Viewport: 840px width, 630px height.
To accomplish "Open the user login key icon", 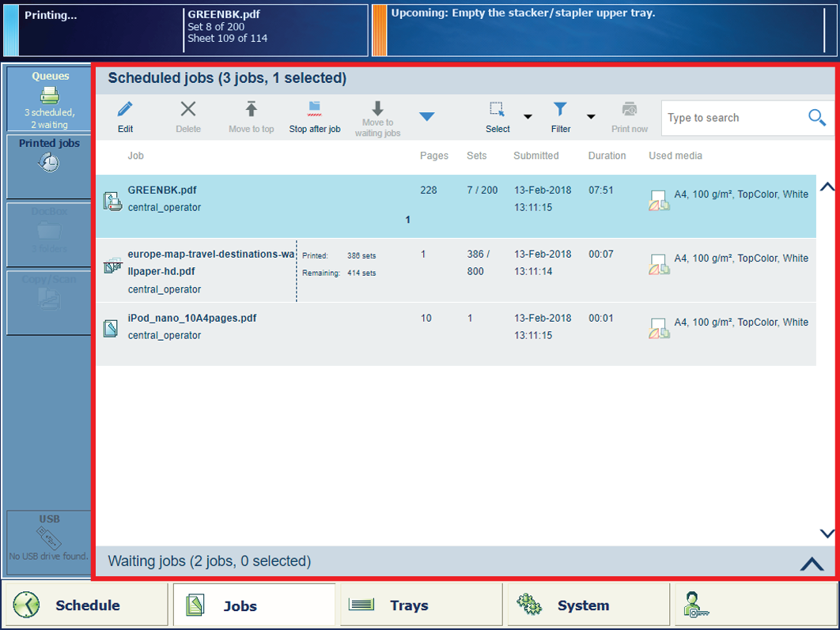I will point(697,605).
